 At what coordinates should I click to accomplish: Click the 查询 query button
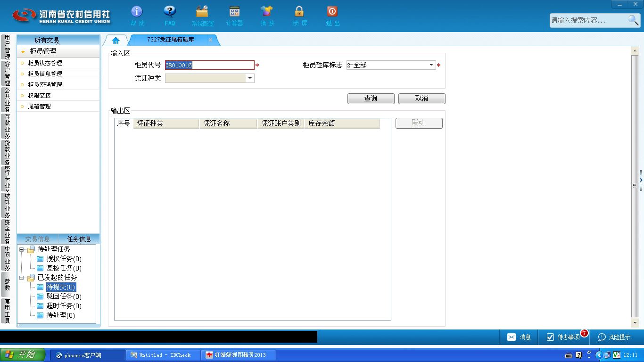371,99
